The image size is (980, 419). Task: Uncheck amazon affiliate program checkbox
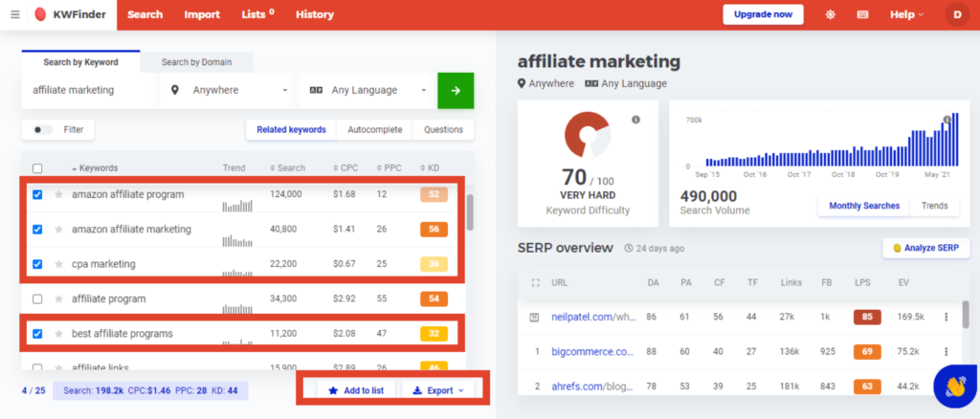point(37,195)
